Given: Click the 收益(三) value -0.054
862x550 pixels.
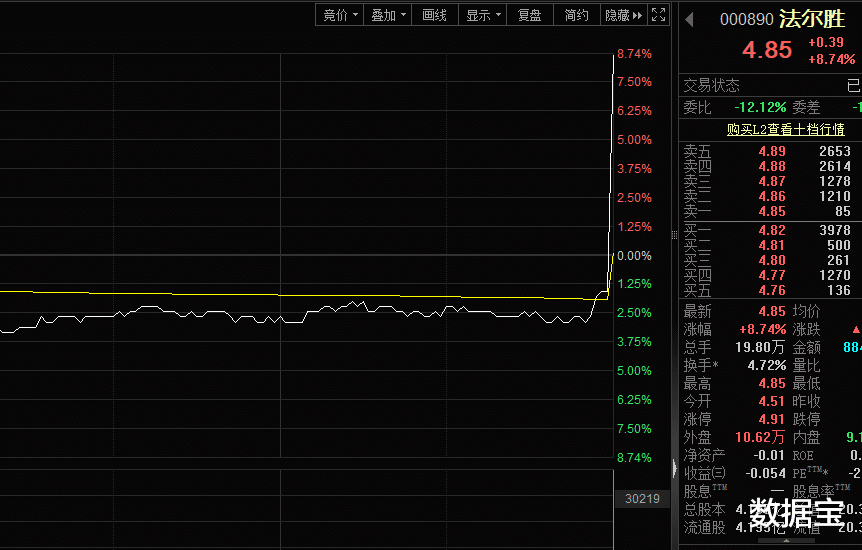Looking at the screenshot, I should click(765, 473).
